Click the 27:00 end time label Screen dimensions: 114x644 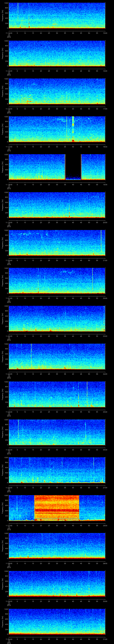105,488
